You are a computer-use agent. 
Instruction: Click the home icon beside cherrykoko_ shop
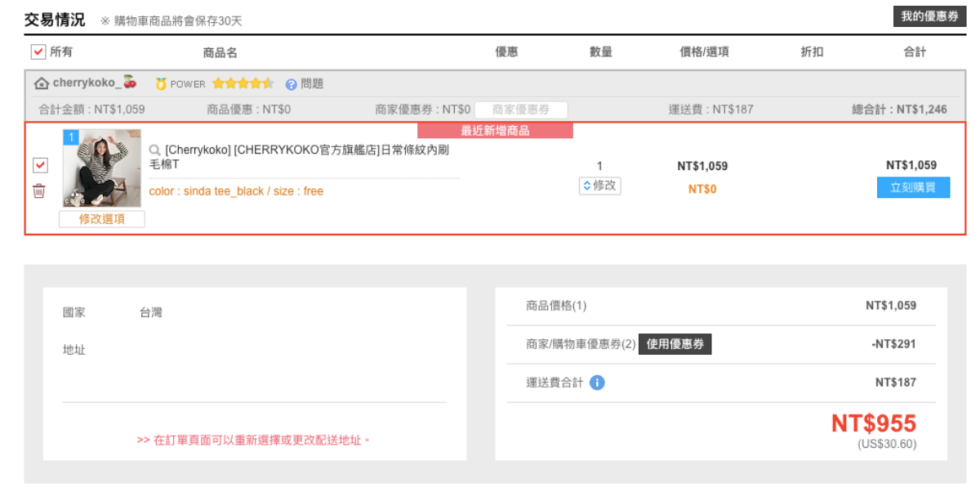(x=42, y=83)
